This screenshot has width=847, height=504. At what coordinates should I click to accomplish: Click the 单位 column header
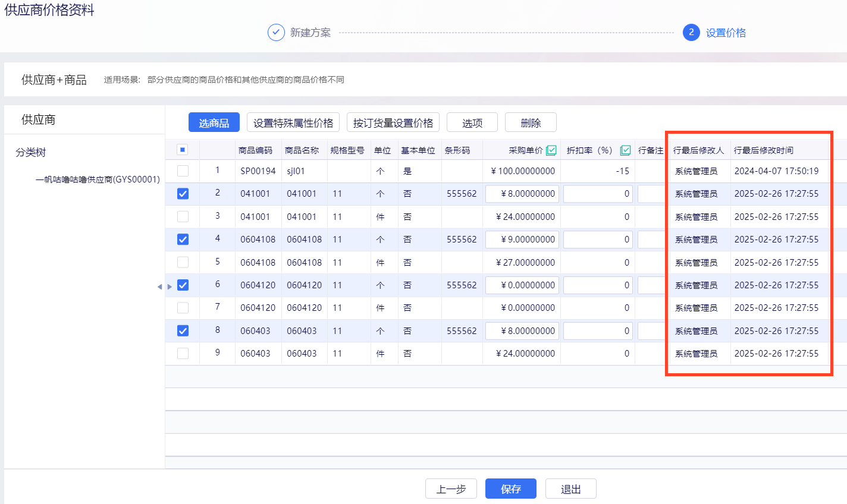[382, 150]
